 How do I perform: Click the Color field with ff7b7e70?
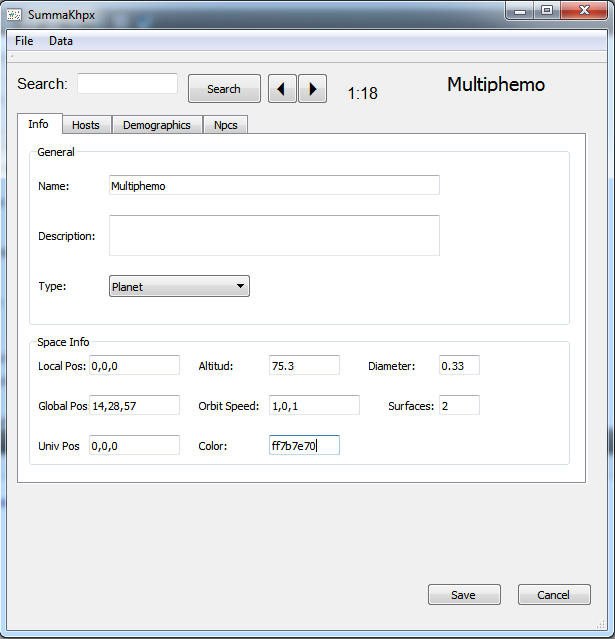pyautogui.click(x=304, y=445)
